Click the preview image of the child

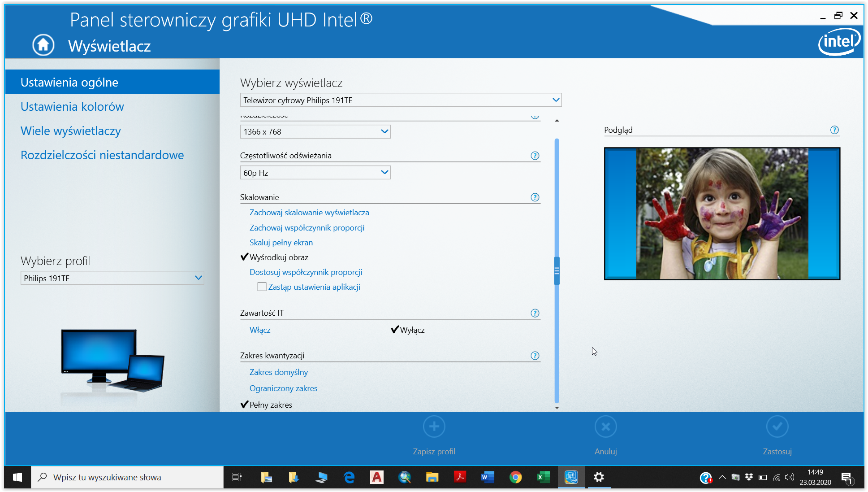tap(722, 213)
